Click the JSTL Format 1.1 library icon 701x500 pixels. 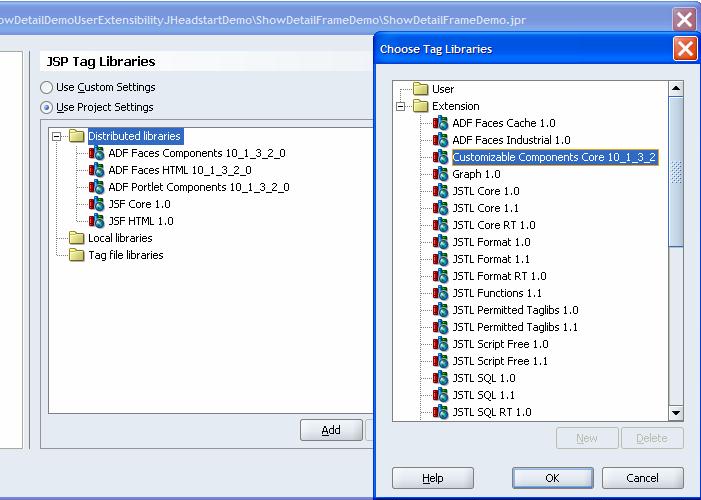(x=440, y=259)
